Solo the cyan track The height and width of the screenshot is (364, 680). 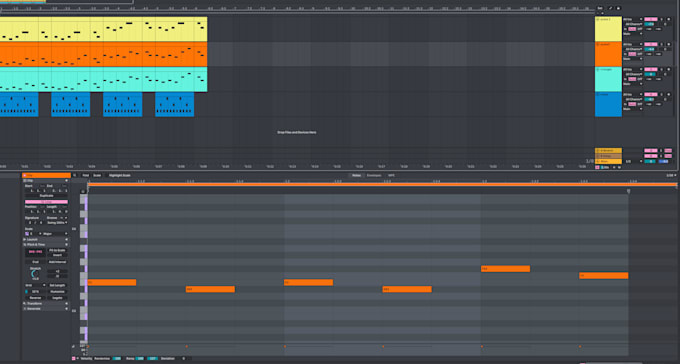[x=662, y=69]
